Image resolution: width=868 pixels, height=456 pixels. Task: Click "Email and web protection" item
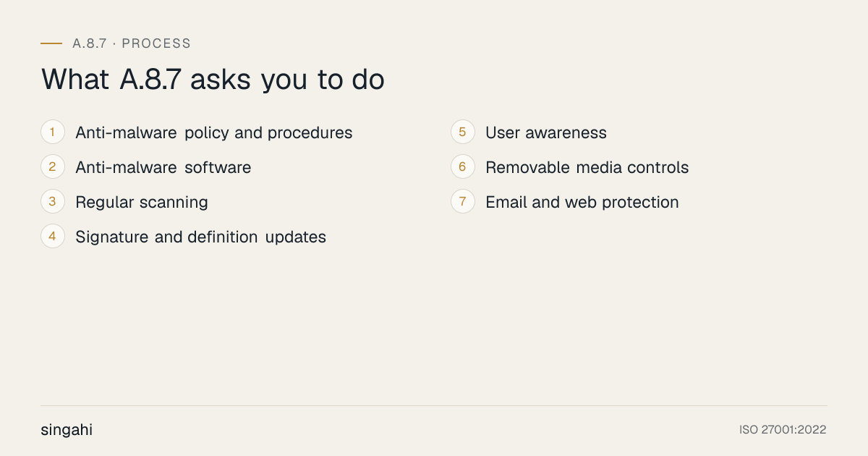point(582,203)
